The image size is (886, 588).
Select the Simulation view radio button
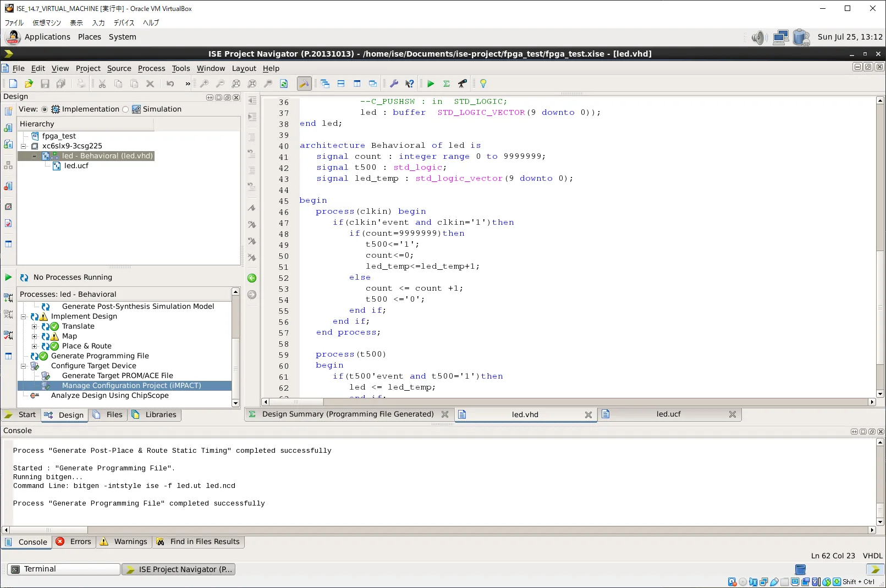pos(125,109)
